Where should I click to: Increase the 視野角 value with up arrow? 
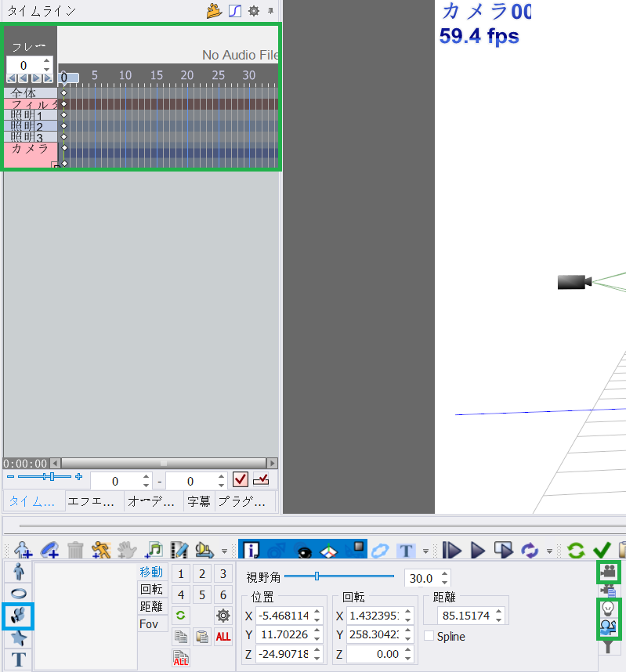click(445, 574)
